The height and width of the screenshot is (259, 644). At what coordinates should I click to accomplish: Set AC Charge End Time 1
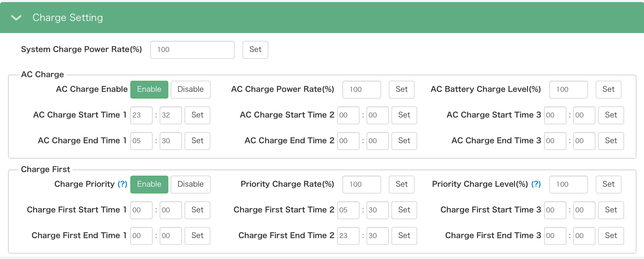(197, 141)
